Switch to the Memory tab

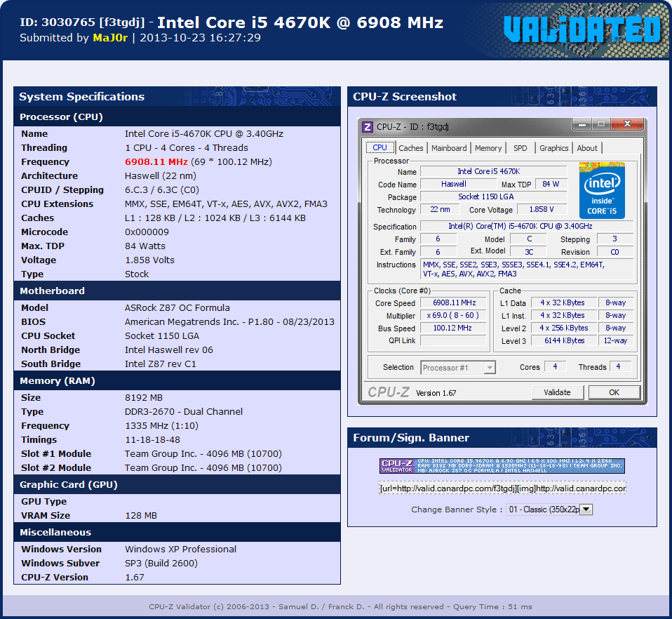(488, 148)
